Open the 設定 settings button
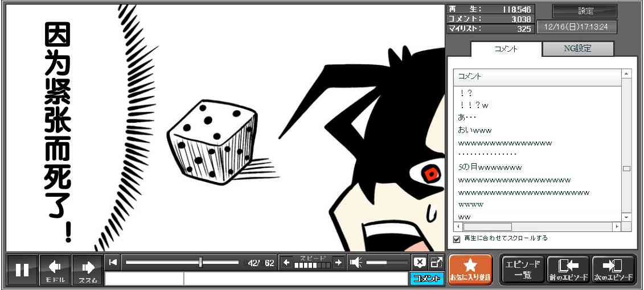The image size is (644, 290). (x=585, y=11)
